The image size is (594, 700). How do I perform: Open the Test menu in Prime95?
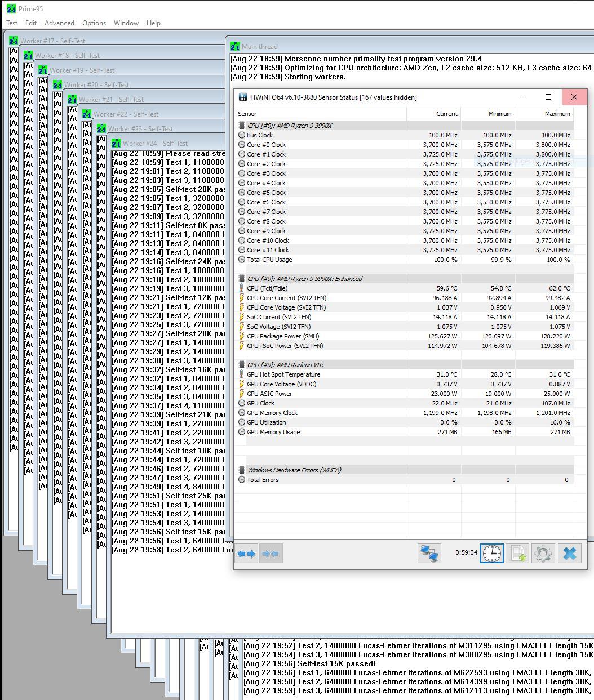(x=12, y=23)
